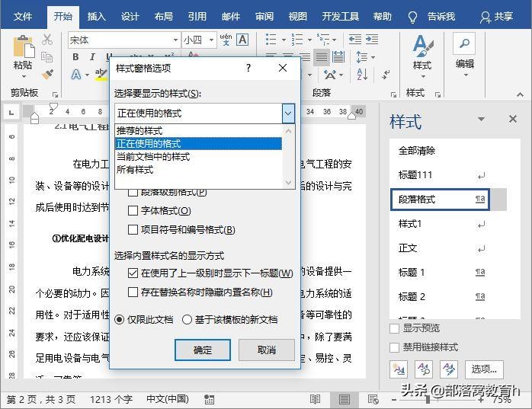This screenshot has height=409, width=532.
Task: Click the Decrease Indent icon
Action: pos(355,40)
